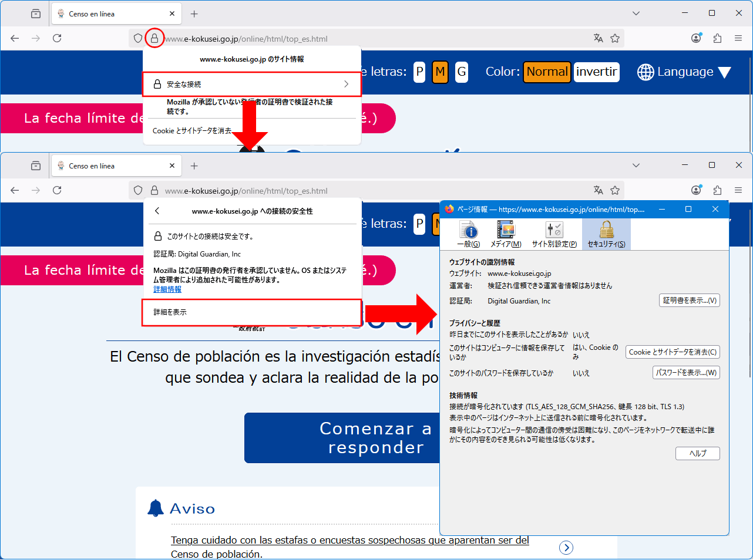
Task: Expand the 安全な接続 row in the site info panel
Action: point(251,85)
